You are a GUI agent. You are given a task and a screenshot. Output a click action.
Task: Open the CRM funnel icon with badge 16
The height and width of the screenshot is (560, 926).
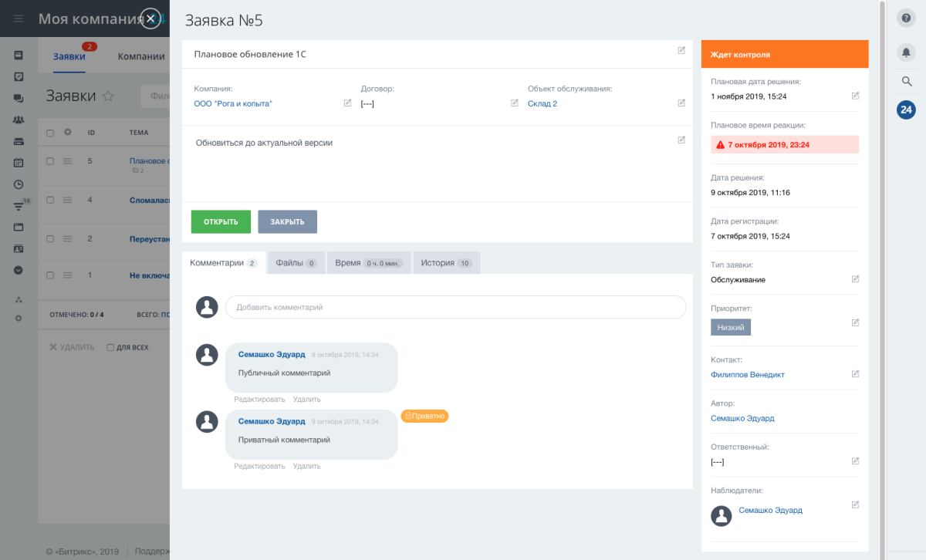pos(19,206)
